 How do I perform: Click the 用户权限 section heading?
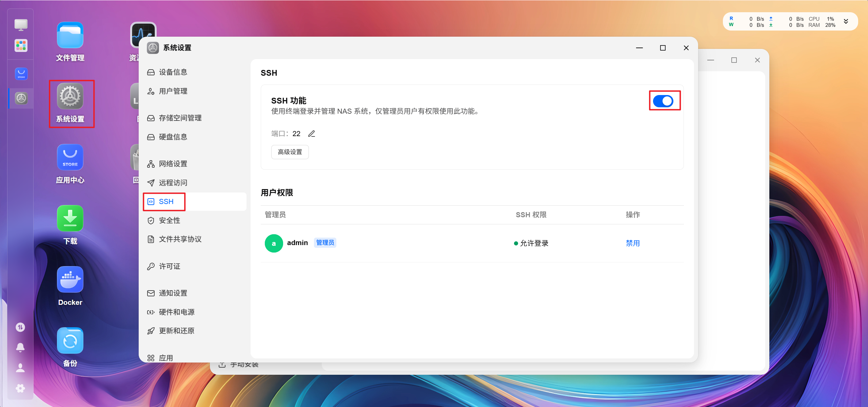point(277,193)
